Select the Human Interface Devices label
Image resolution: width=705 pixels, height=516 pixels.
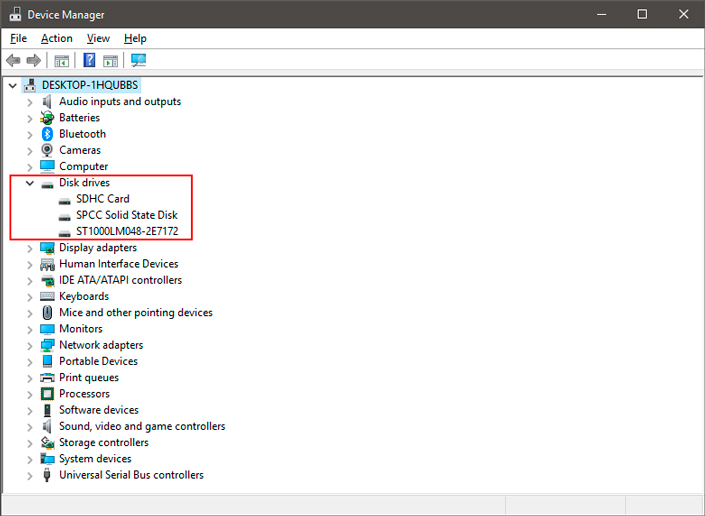click(x=119, y=264)
